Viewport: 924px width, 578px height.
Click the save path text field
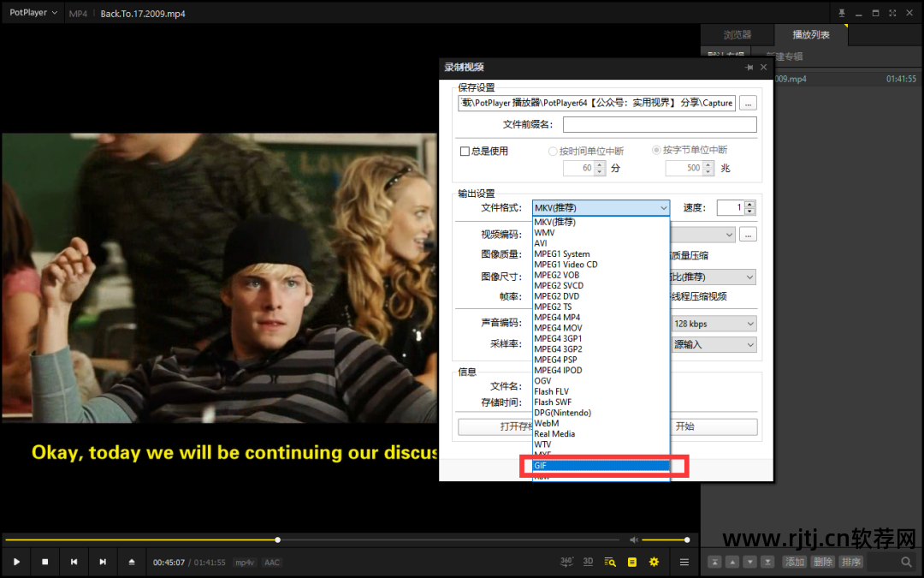click(596, 104)
